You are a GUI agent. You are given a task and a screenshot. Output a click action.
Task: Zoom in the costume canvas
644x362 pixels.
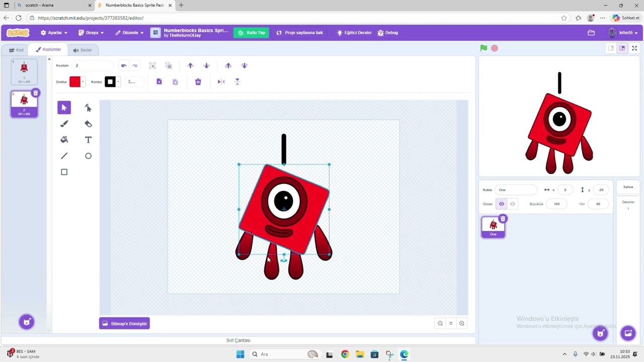point(462,323)
